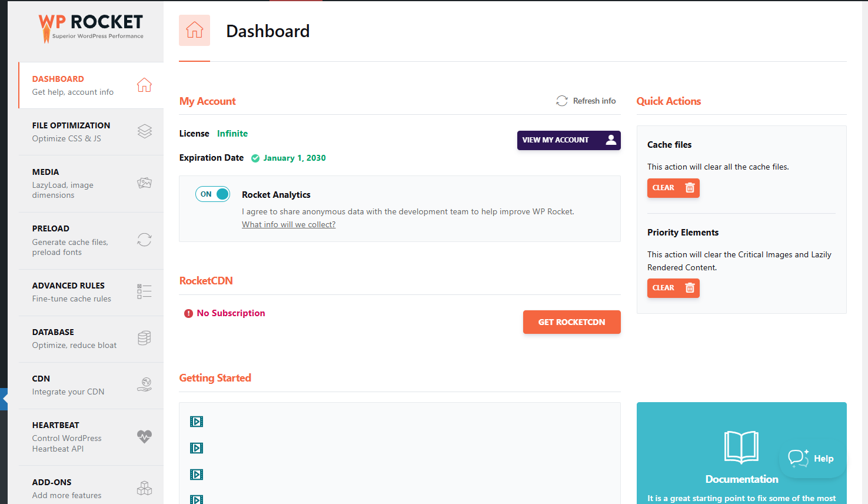The width and height of the screenshot is (868, 504).
Task: Click the home icon next to the Dashboard page title
Action: [195, 30]
